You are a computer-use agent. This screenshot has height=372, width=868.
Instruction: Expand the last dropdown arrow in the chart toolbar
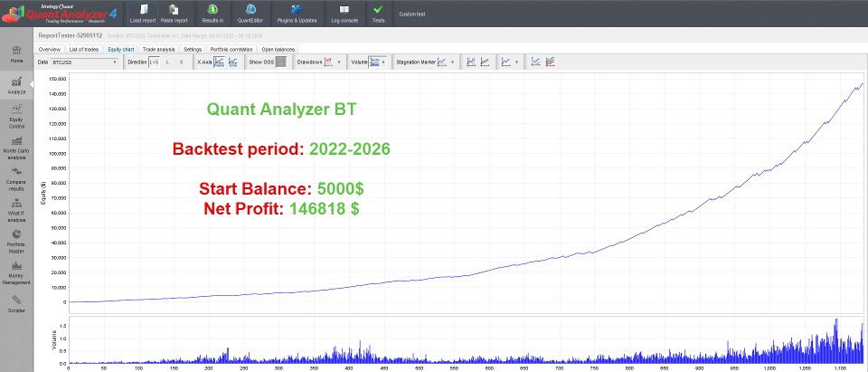tap(516, 62)
